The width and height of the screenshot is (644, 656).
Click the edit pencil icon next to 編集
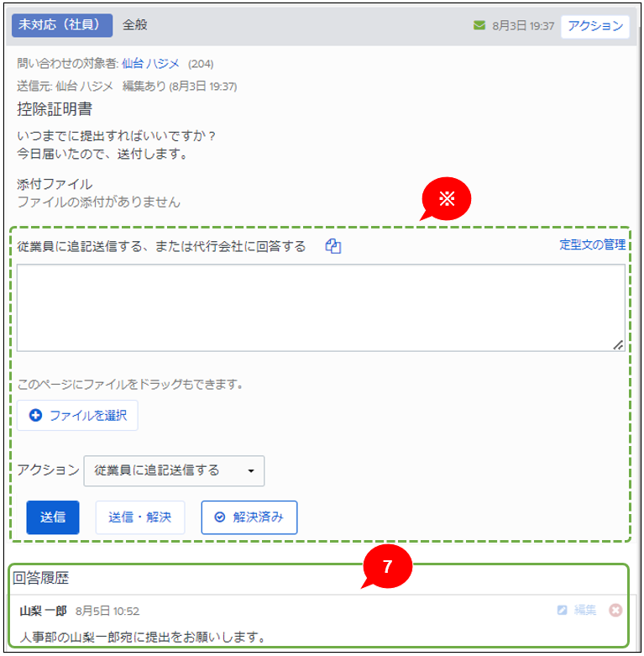point(562,611)
